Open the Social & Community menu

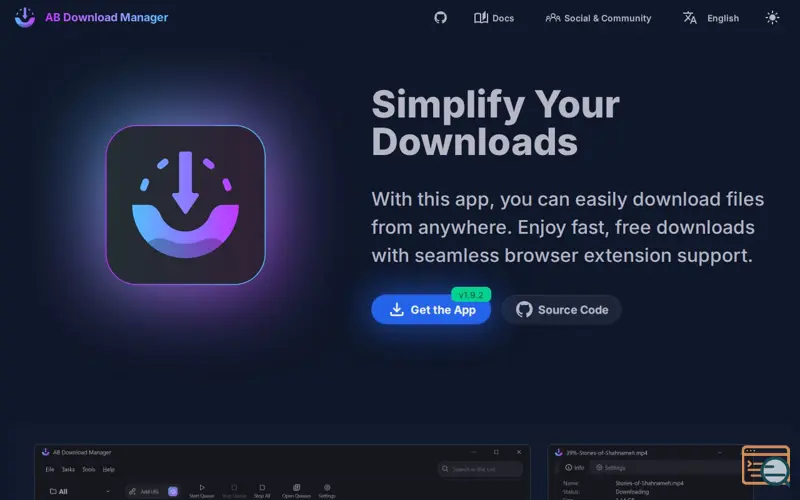click(598, 18)
